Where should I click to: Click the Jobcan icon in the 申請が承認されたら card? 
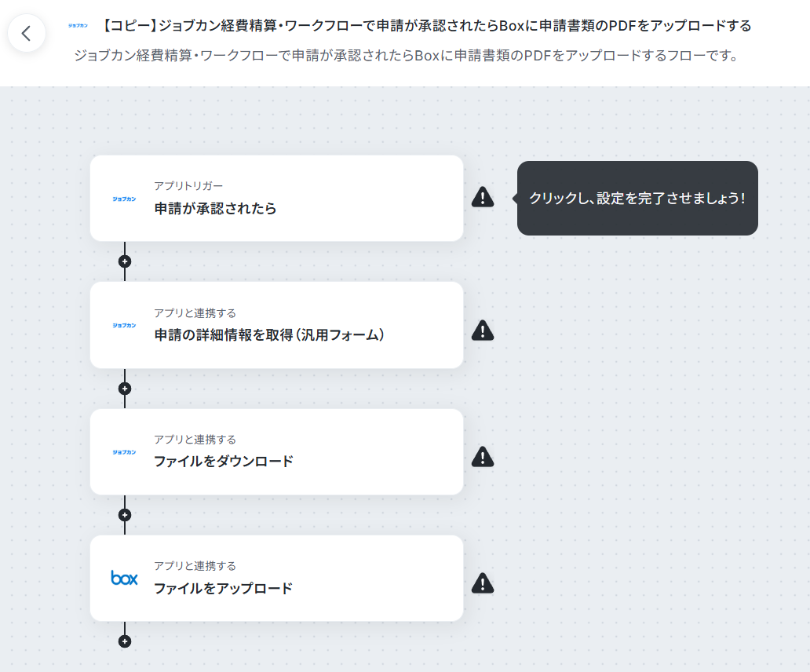click(x=125, y=199)
